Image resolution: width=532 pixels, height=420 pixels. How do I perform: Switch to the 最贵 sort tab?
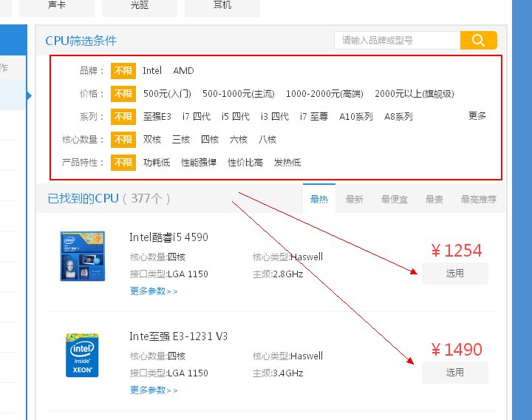434,200
